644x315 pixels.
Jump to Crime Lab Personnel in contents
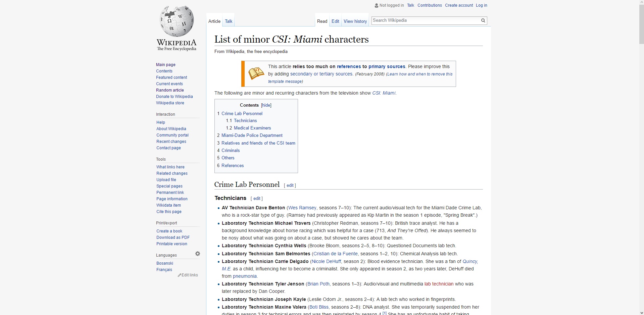coord(242,114)
